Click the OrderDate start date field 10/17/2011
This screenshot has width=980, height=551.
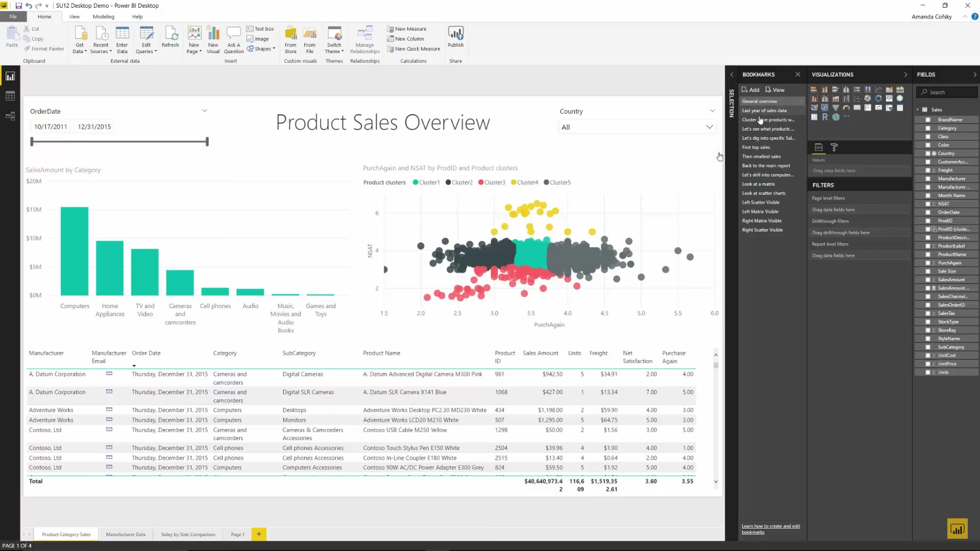click(51, 127)
